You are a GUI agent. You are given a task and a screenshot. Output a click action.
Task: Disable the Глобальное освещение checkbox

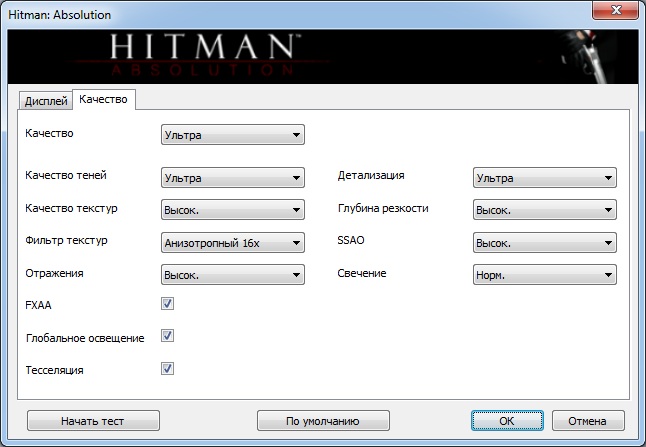(x=167, y=336)
